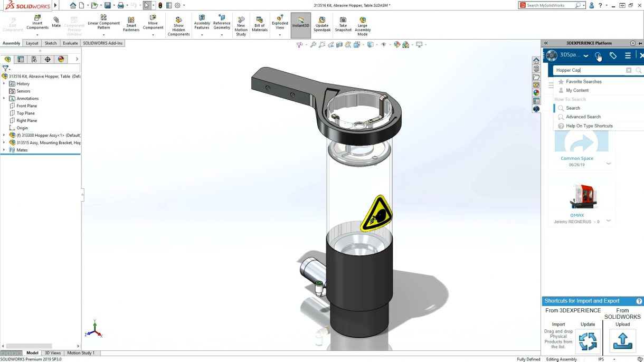The width and height of the screenshot is (644, 362).
Task: Click the Print icon
Action: 120,5
